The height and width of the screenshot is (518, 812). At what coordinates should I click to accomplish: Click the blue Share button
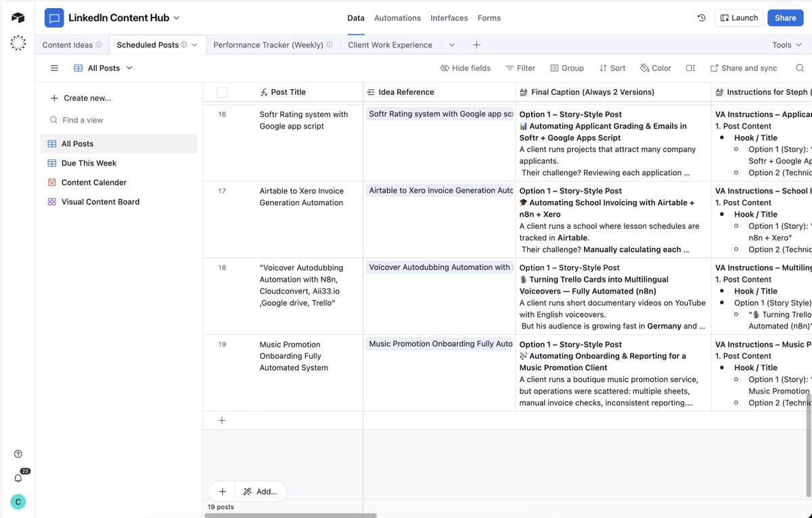pos(785,18)
